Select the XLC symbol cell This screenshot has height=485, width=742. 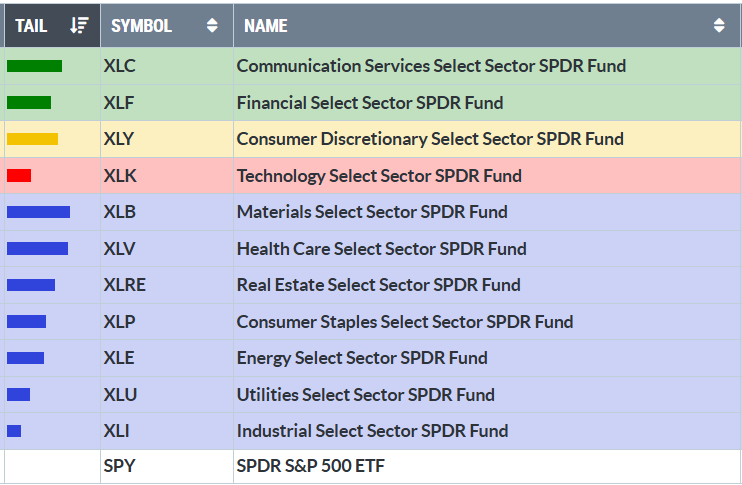[x=120, y=66]
